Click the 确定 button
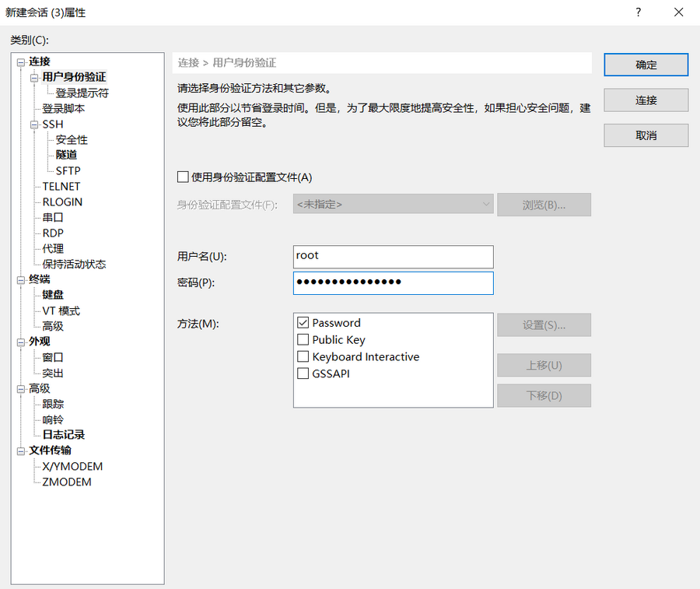The image size is (700, 589). 646,65
